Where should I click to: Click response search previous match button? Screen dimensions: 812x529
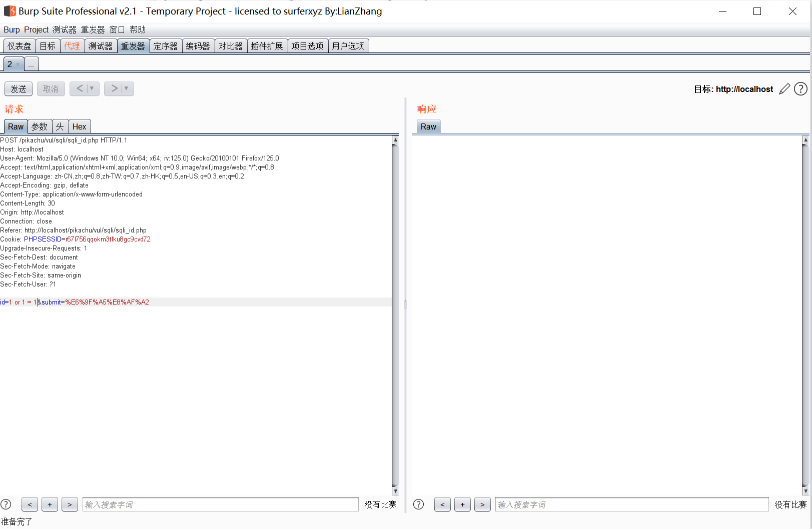[442, 504]
